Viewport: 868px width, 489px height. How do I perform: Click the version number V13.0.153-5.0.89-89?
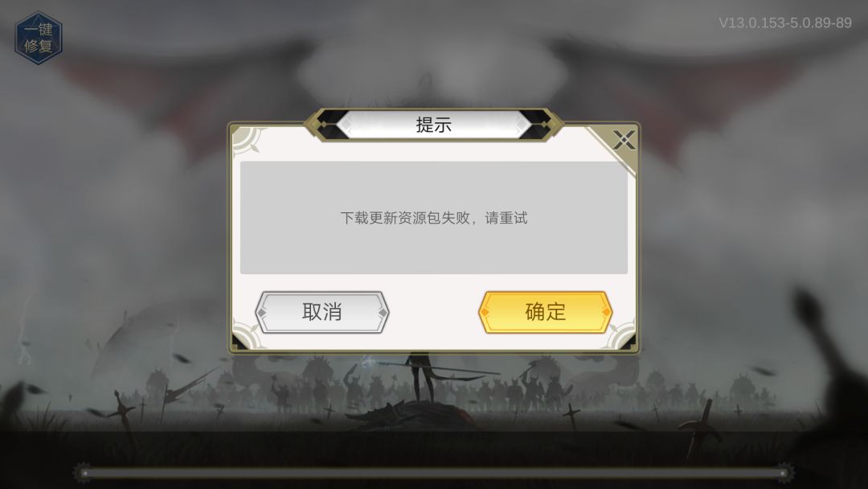[785, 23]
